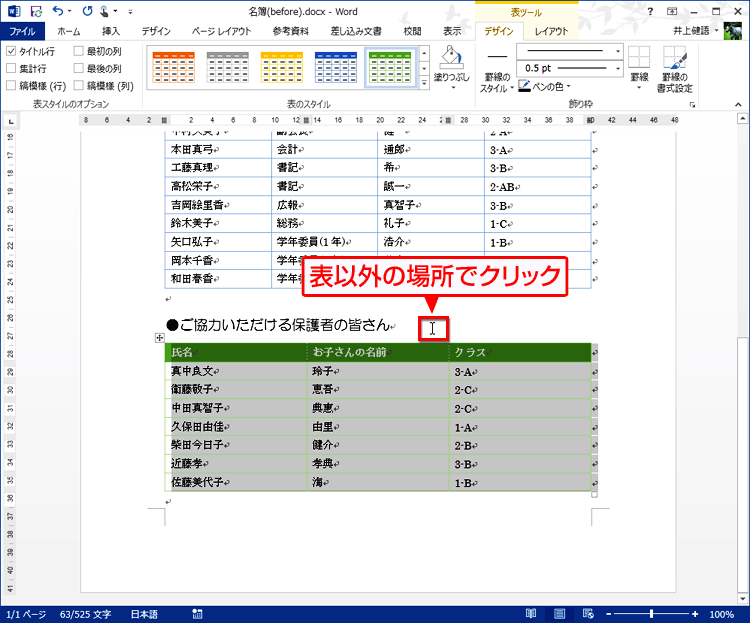Open the ペンの色 dropdown arrow
Viewport: 750px width, 623px height.
(569, 87)
